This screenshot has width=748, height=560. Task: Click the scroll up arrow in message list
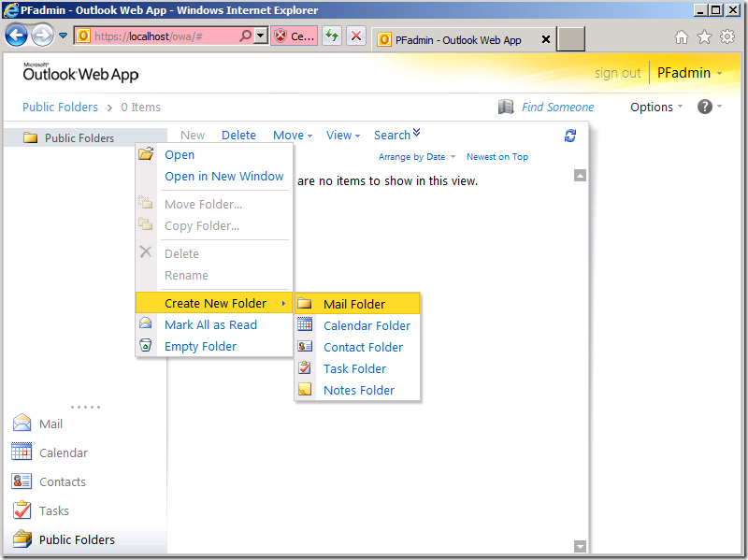pos(580,176)
